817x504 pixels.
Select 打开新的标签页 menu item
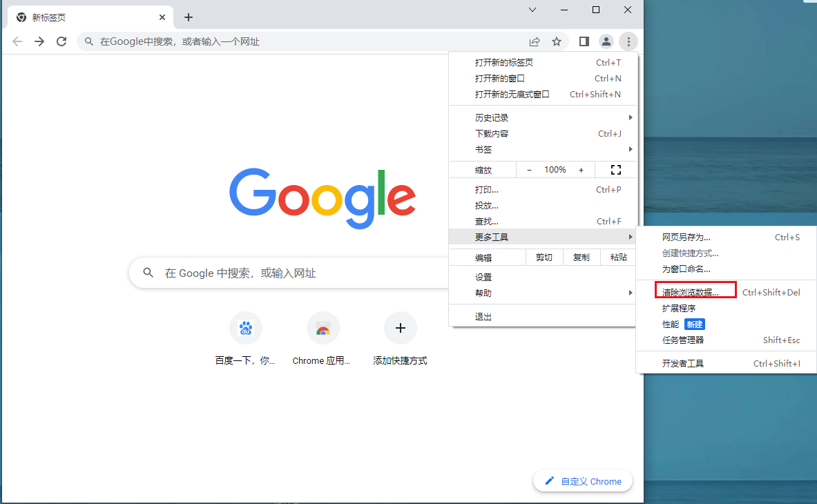click(542, 62)
